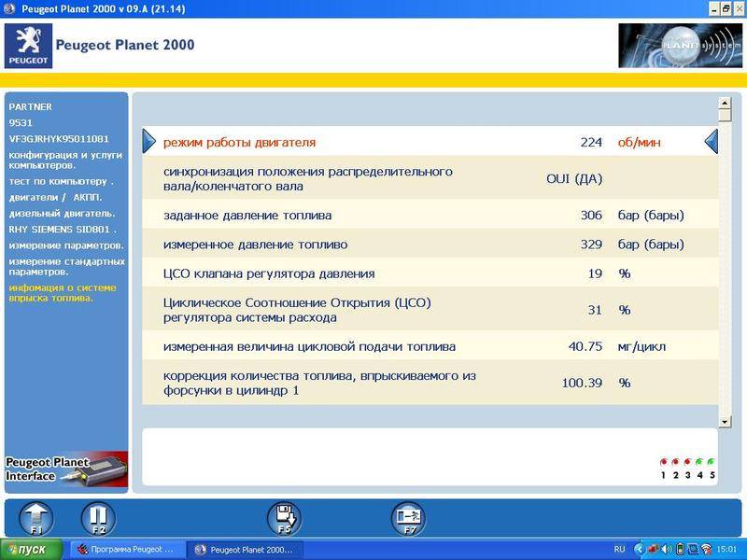
Task: Select 'двигатели / АКПП' in the sidebar
Action: pos(56,197)
